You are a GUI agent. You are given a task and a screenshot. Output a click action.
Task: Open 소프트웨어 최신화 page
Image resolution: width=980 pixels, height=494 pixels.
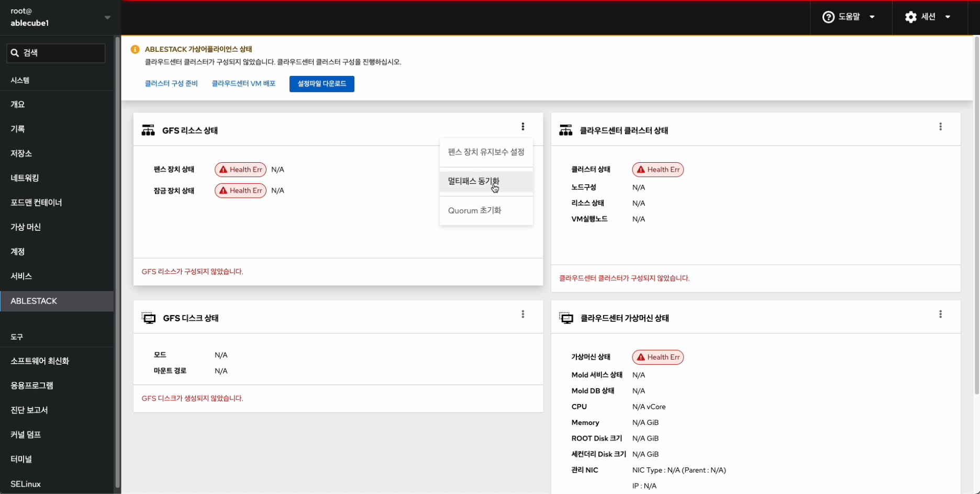57,361
